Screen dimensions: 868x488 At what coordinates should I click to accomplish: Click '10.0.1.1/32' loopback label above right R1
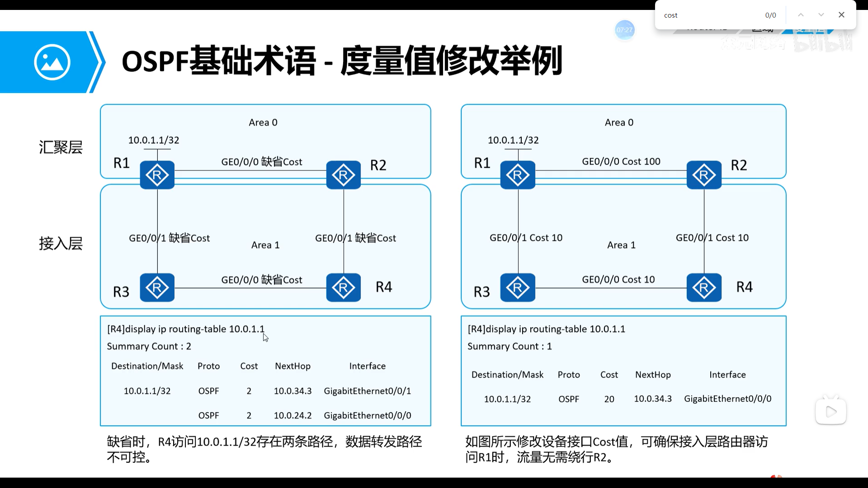[x=513, y=140]
